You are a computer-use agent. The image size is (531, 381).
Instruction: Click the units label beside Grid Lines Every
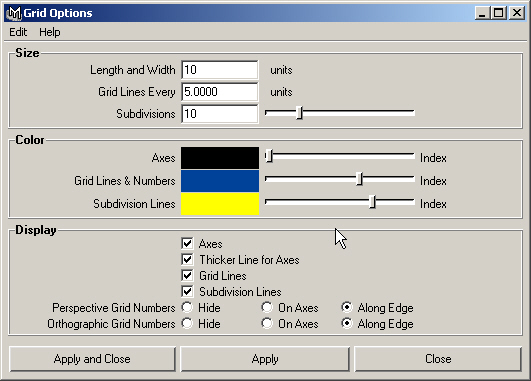pos(281,92)
